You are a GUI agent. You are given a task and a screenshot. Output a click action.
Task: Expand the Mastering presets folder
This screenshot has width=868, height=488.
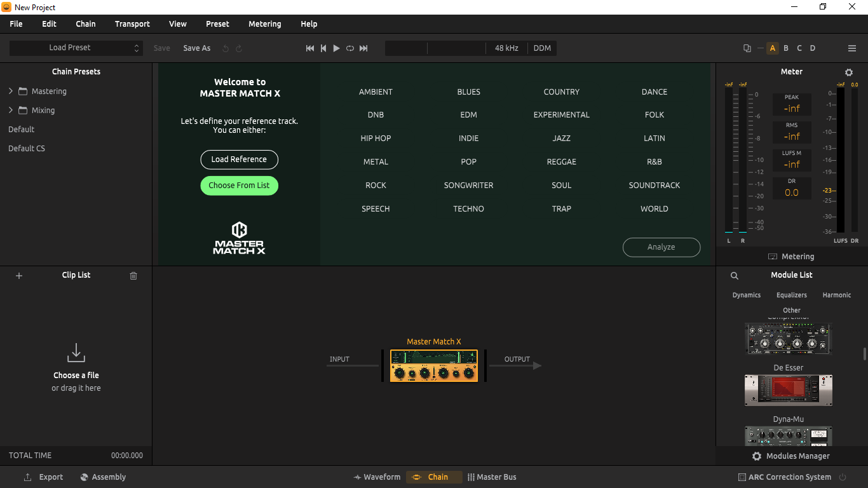(x=11, y=91)
